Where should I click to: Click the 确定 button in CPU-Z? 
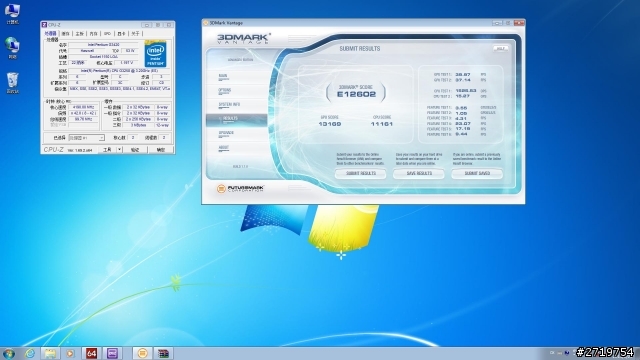(x=161, y=150)
